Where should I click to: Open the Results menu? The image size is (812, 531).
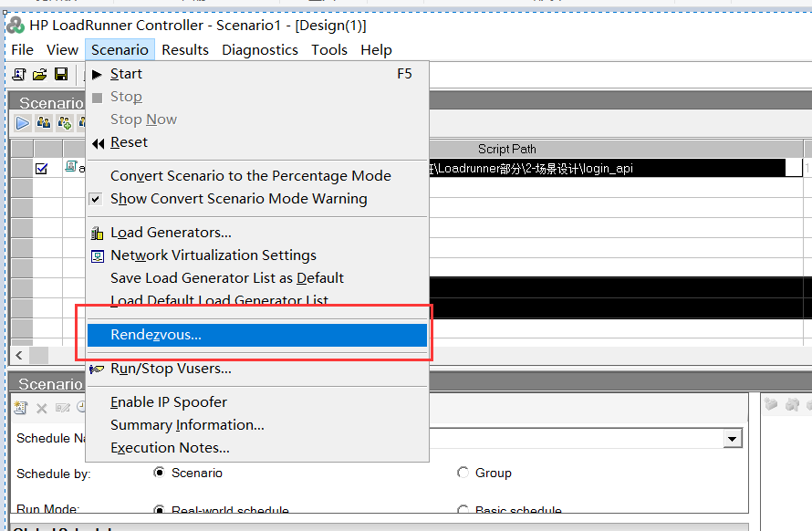[x=185, y=50]
